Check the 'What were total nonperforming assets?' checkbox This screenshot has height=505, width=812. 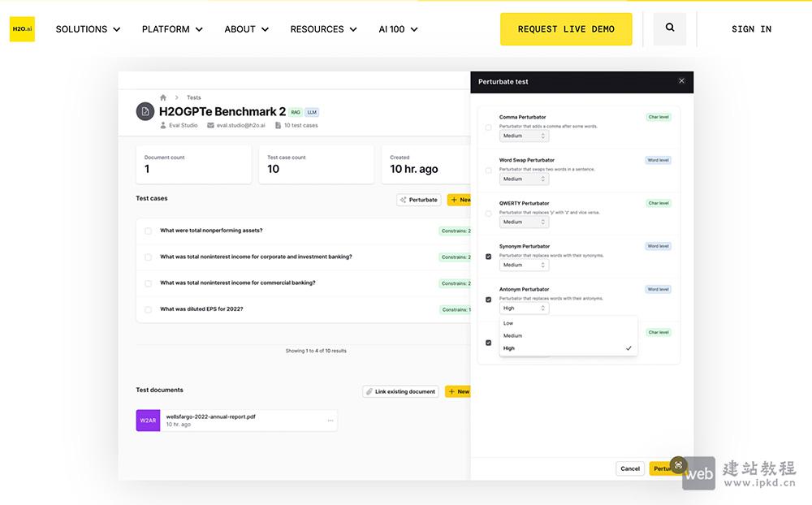tap(148, 231)
